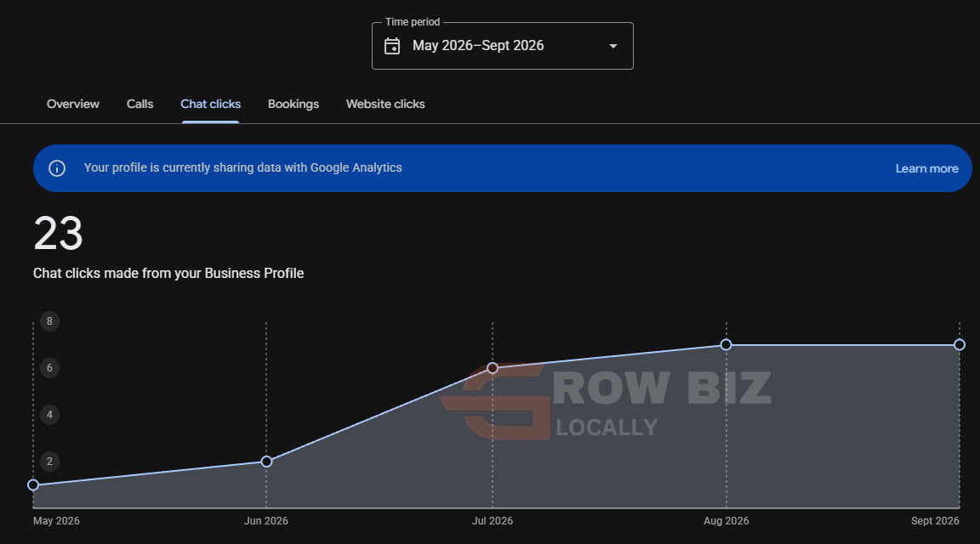Switch to the Calls tab
The image size is (980, 544).
140,105
